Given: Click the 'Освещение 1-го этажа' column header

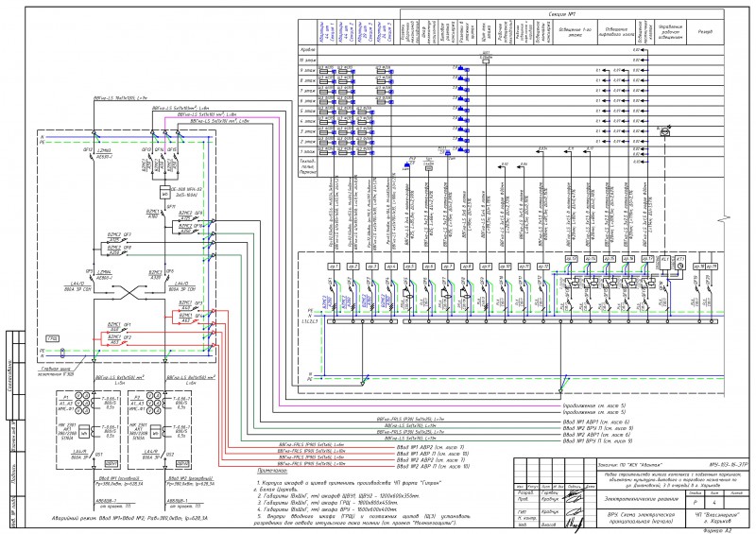Looking at the screenshot, I should [575, 32].
